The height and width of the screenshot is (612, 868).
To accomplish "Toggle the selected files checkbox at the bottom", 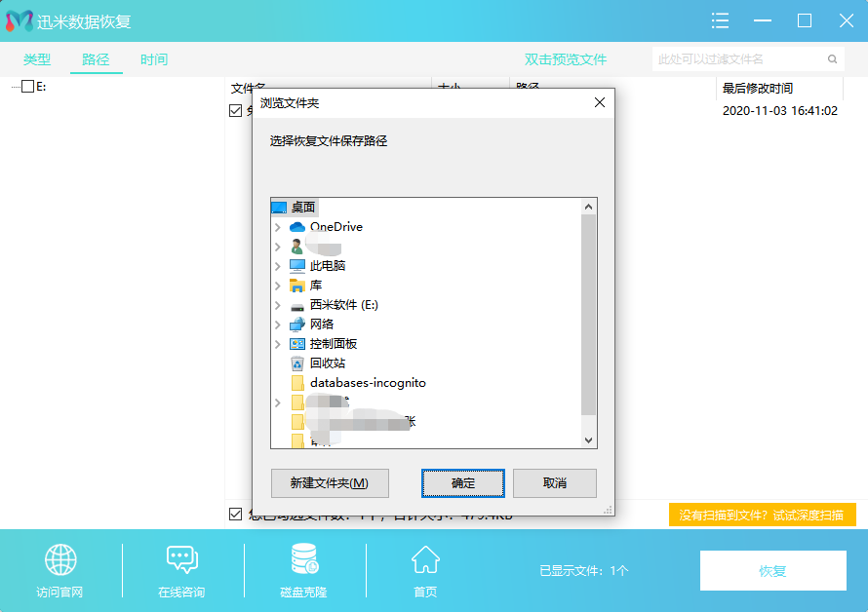I will (235, 515).
